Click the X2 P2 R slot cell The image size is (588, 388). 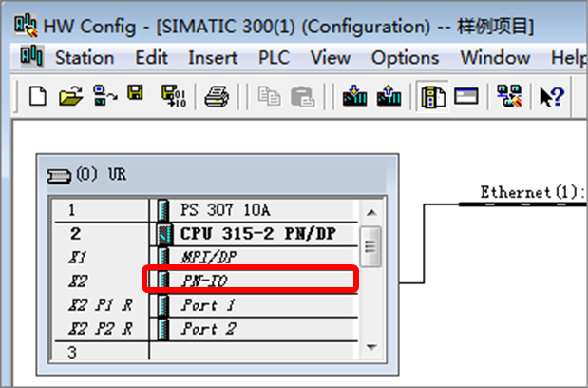click(102, 329)
